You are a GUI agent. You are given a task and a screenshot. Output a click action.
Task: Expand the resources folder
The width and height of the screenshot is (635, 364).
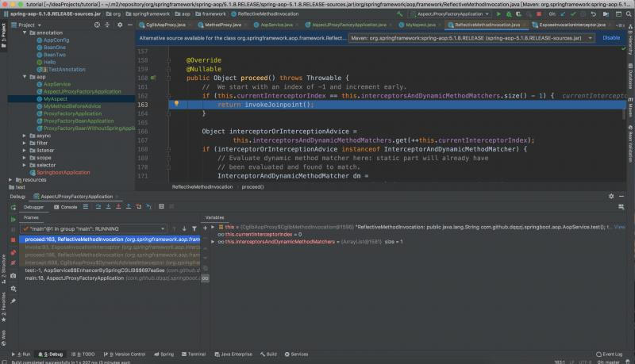pyautogui.click(x=10, y=180)
